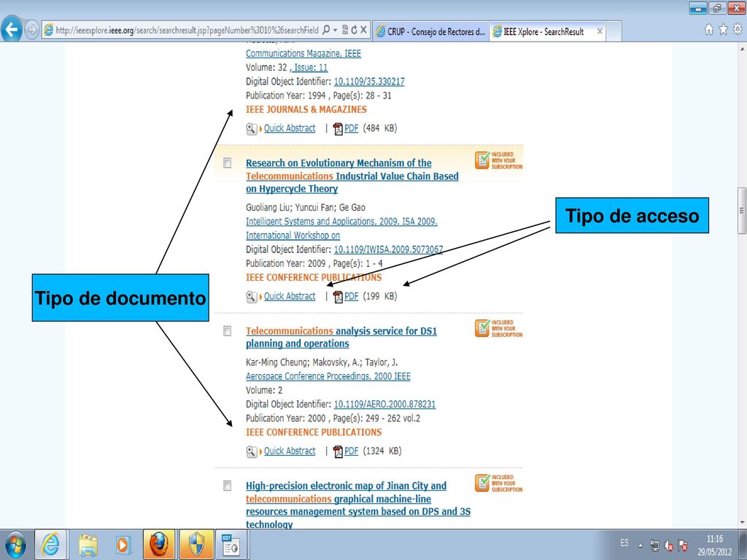The image size is (747, 560).
Task: Click the ES language indicator
Action: coord(624,543)
